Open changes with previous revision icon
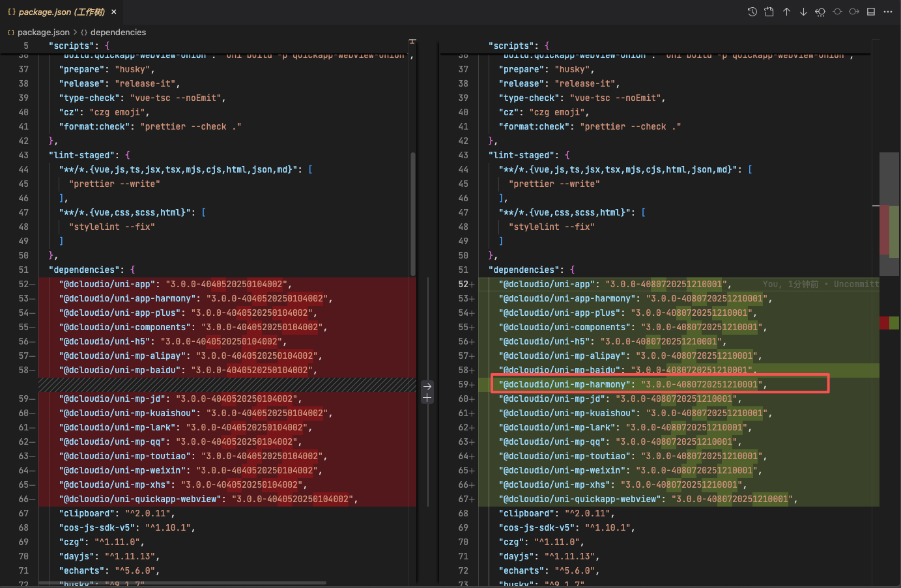This screenshot has width=901, height=588. [x=820, y=12]
